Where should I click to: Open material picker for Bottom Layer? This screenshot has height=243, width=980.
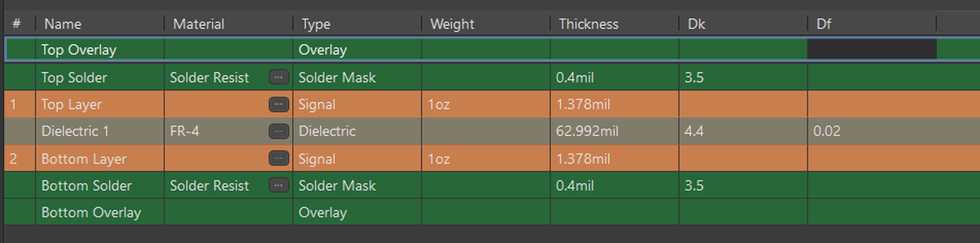(278, 158)
